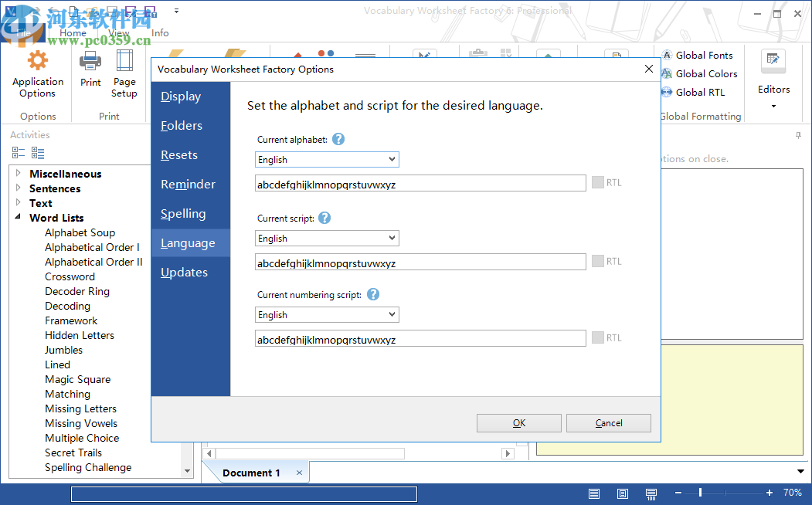Click current alphabet letters text field
This screenshot has height=505, width=812.
click(x=420, y=183)
